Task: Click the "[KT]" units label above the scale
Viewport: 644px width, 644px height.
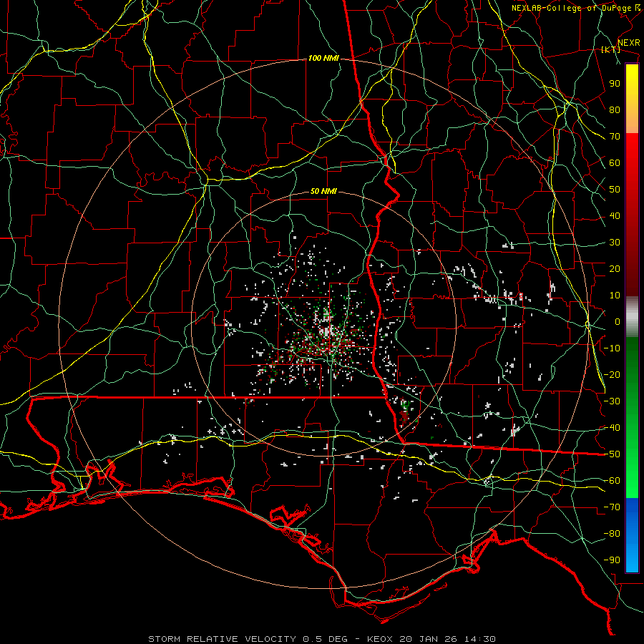Action: (x=610, y=49)
